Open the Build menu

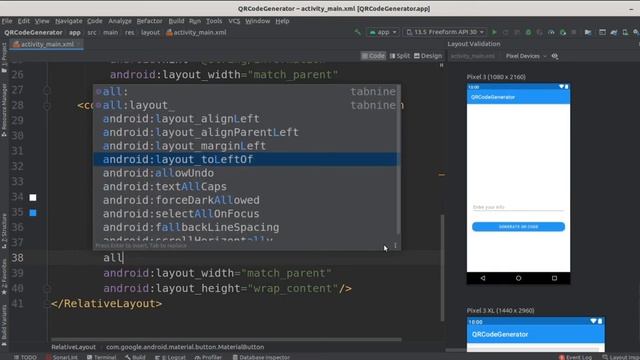(x=176, y=21)
